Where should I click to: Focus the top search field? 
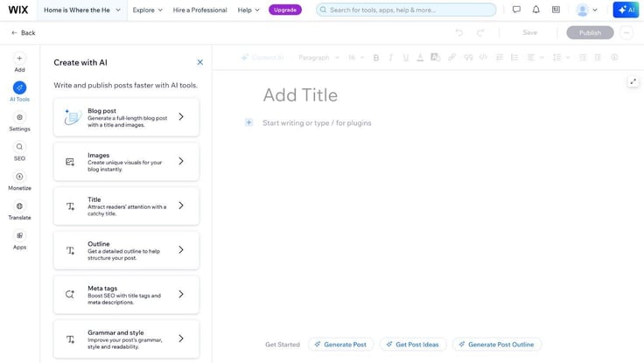pyautogui.click(x=406, y=10)
